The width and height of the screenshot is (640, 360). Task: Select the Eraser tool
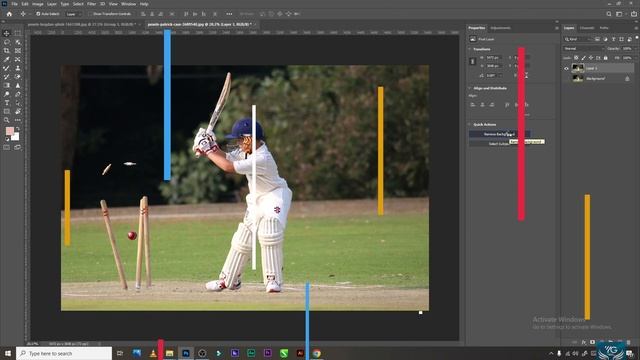click(x=18, y=77)
